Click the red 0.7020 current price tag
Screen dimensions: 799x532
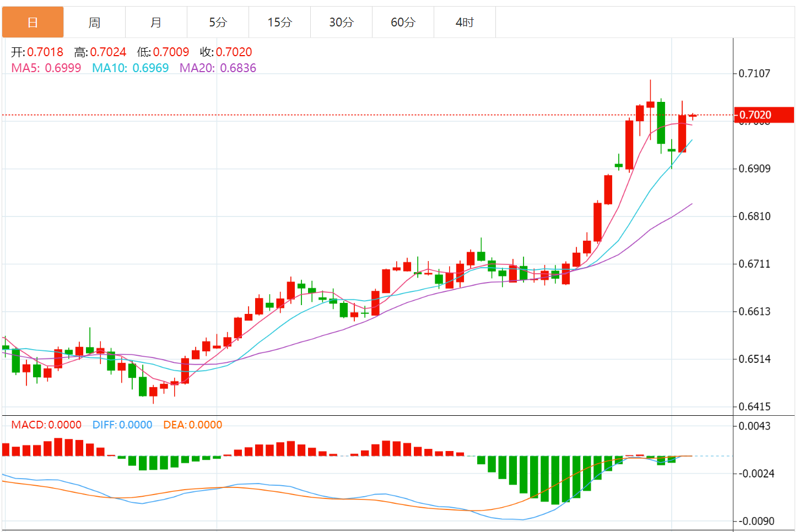tap(764, 115)
